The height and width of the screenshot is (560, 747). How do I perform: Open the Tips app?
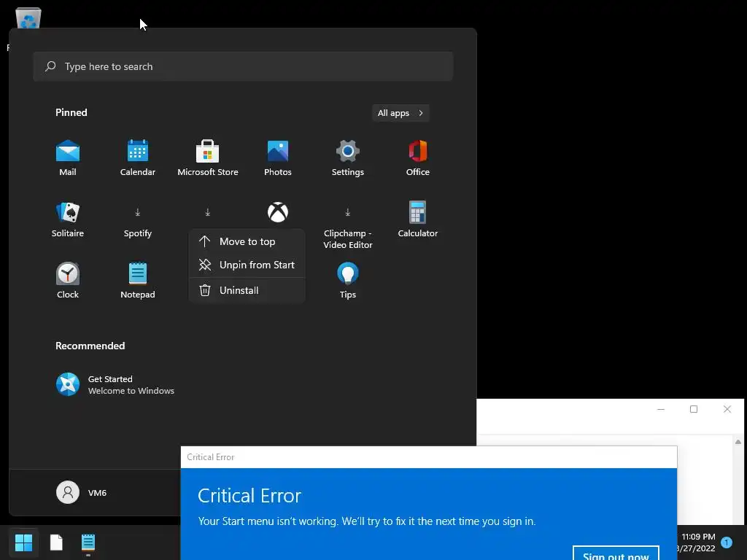(x=348, y=281)
